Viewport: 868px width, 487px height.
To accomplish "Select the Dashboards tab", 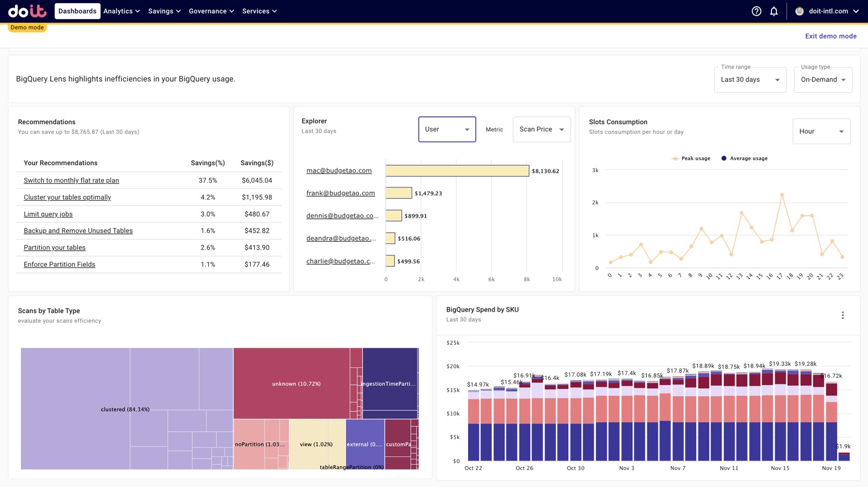I will [77, 11].
